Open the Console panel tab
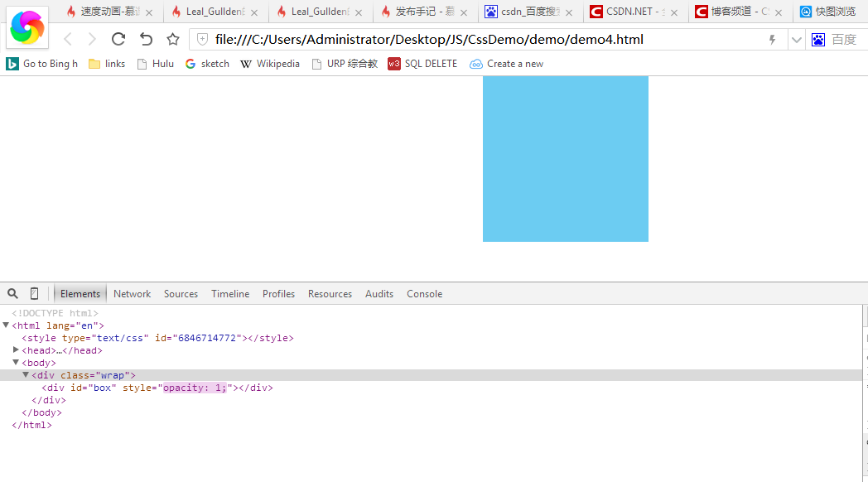Image resolution: width=868 pixels, height=482 pixels. pyautogui.click(x=425, y=294)
